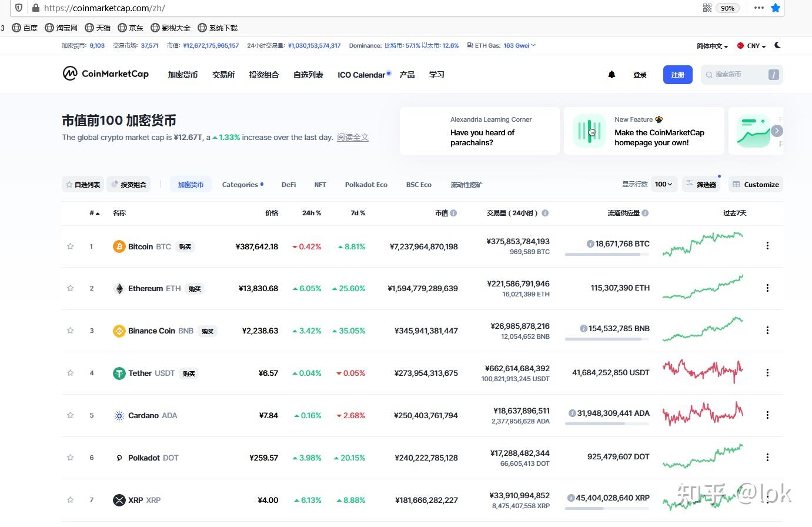
Task: Switch to Polkadot Eco tab
Action: (x=366, y=185)
